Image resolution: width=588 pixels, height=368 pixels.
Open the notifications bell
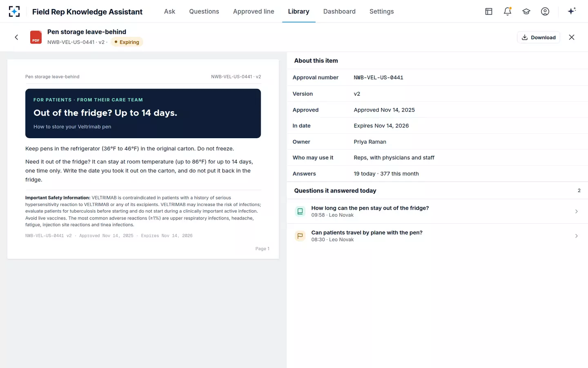coord(508,11)
